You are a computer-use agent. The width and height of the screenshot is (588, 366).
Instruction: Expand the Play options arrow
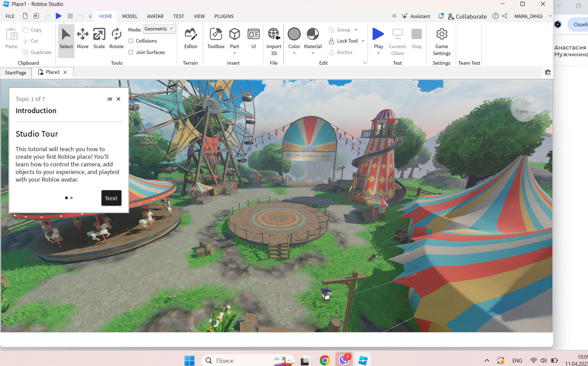tap(378, 54)
